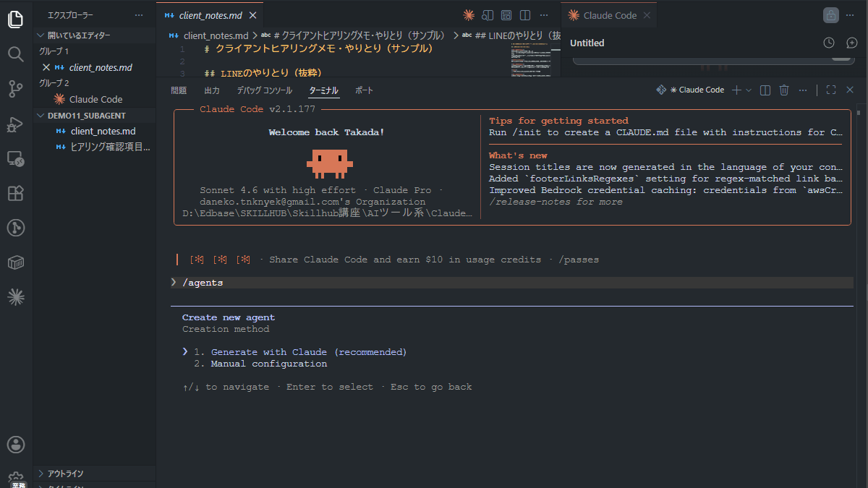Open the terminal launch profile dropdown arrow

click(749, 90)
